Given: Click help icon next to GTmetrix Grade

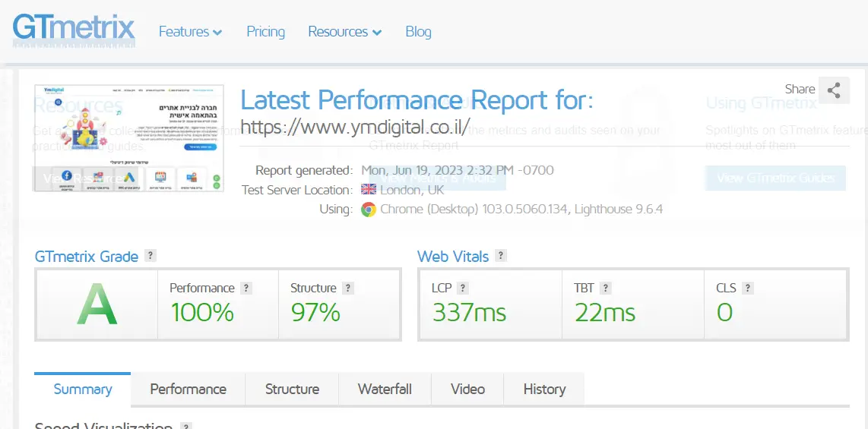Looking at the screenshot, I should 150,256.
